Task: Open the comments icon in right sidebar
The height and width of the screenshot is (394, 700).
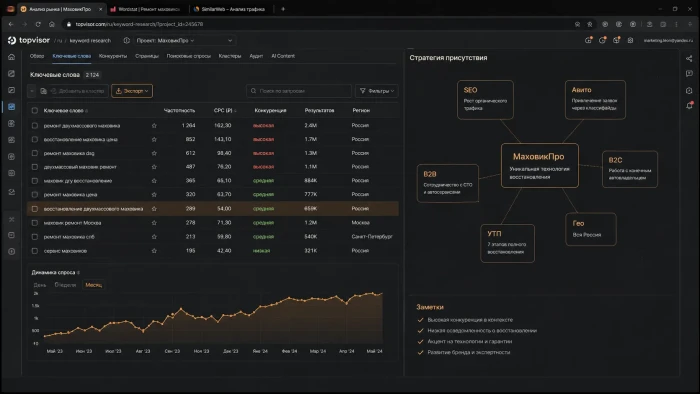Action: (x=689, y=74)
